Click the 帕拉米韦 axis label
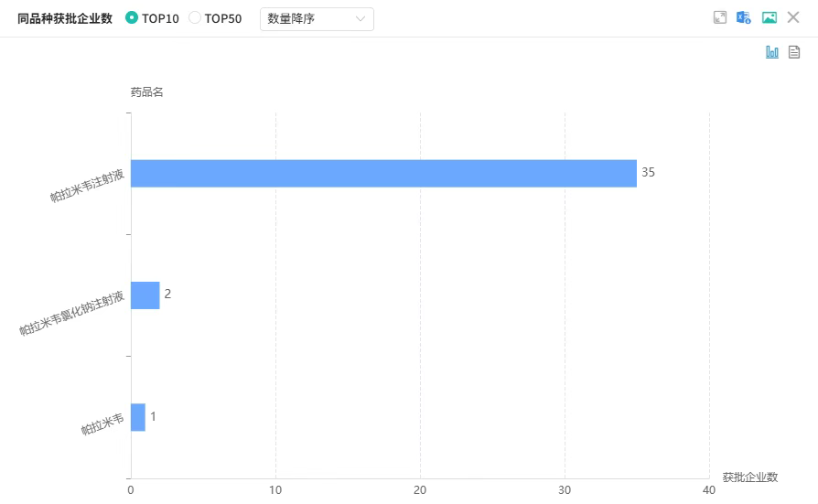The height and width of the screenshot is (504, 818). [x=102, y=424]
